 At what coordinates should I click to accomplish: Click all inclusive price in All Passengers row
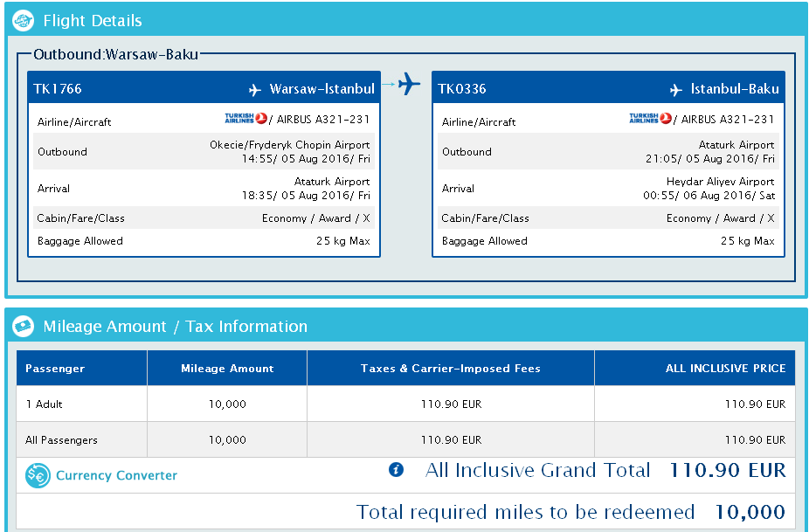point(756,440)
